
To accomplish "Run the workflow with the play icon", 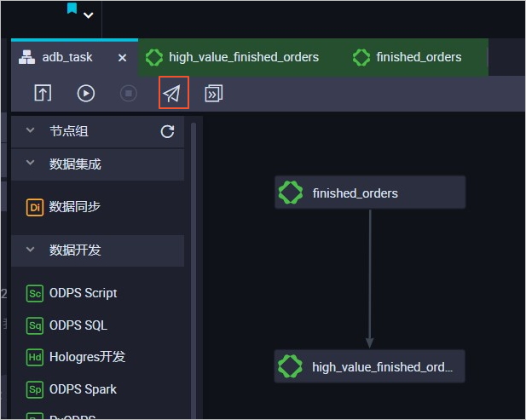I will tap(86, 93).
